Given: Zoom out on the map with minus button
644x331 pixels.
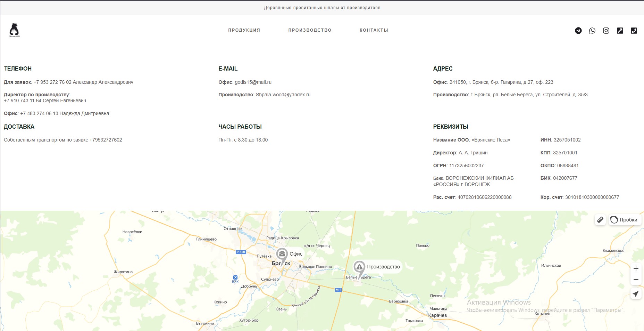Looking at the screenshot, I should 636,279.
